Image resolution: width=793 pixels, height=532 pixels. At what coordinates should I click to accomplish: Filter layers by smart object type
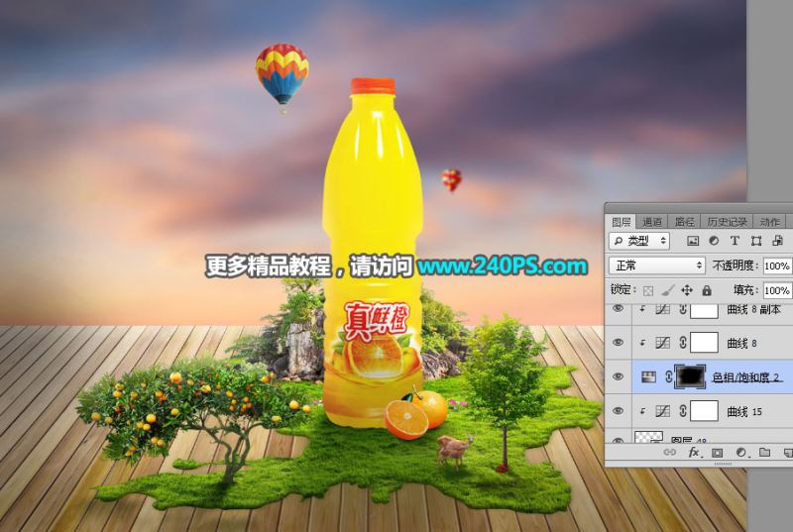click(778, 241)
